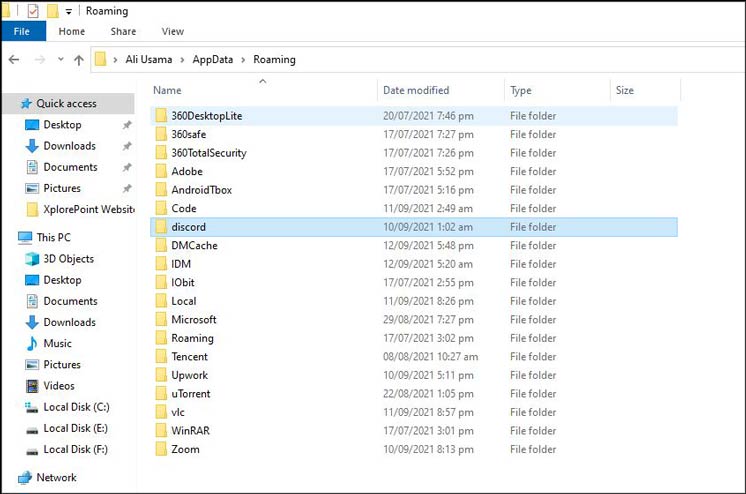
Task: Open Downloads under This PC
Action: (x=69, y=322)
